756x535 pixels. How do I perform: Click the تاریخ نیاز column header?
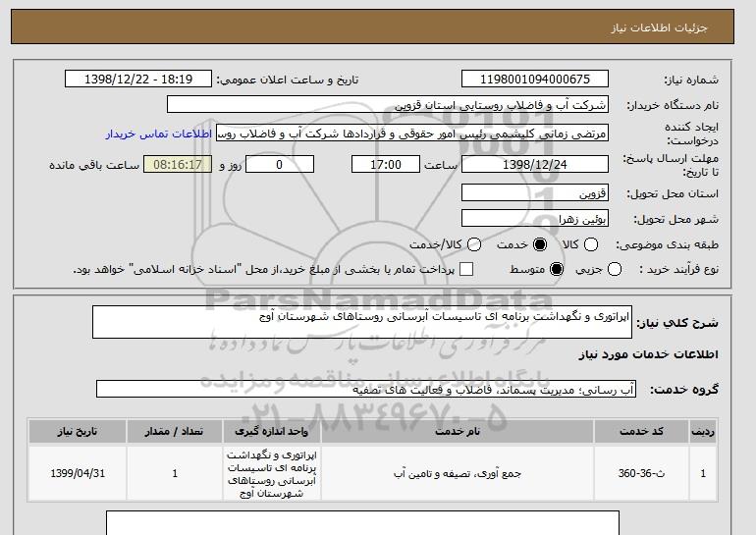tap(78, 431)
